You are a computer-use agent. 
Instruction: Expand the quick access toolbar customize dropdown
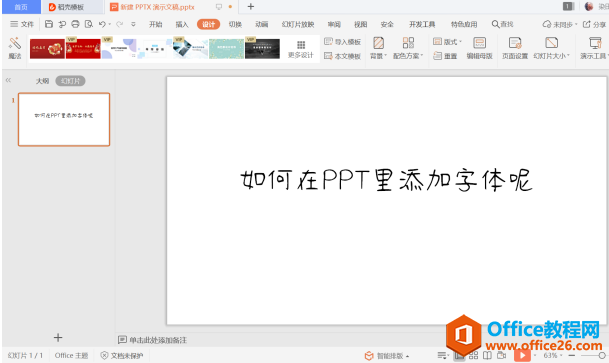(x=133, y=24)
